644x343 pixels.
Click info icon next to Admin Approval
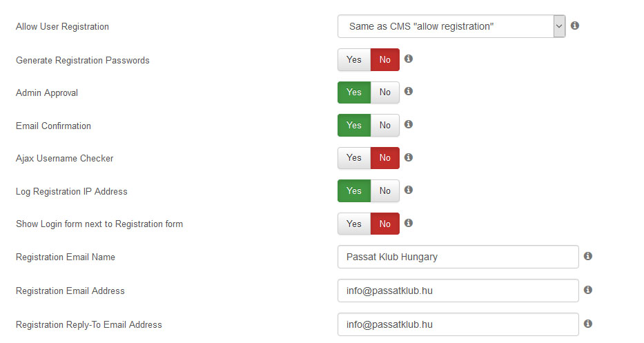pyautogui.click(x=408, y=91)
